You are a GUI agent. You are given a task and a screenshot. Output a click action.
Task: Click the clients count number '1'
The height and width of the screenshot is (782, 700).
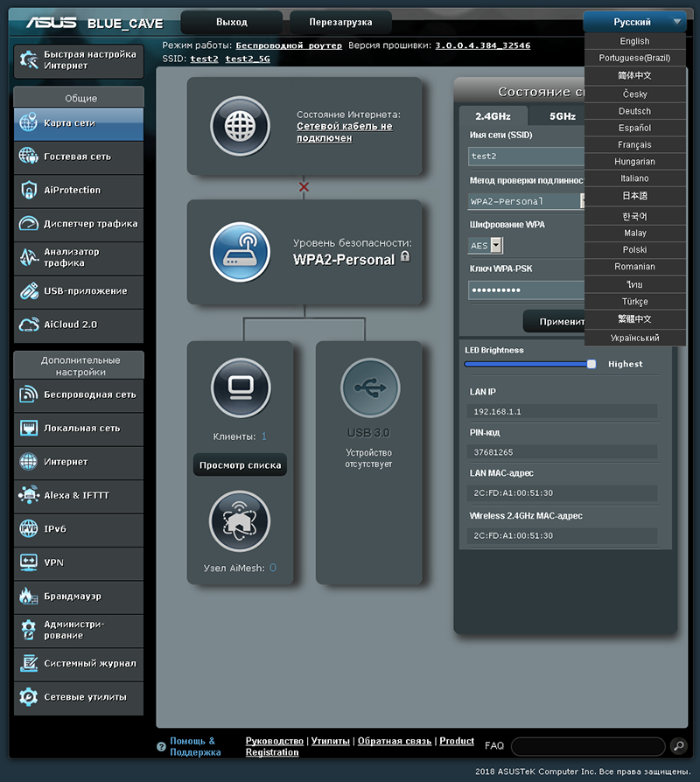pos(264,436)
